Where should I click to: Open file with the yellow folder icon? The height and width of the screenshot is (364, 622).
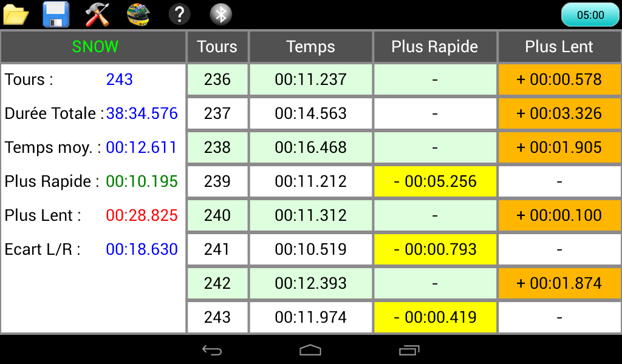point(16,15)
